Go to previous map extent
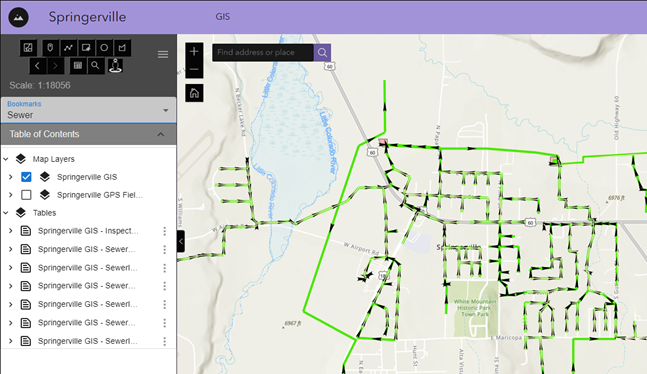 (37, 66)
